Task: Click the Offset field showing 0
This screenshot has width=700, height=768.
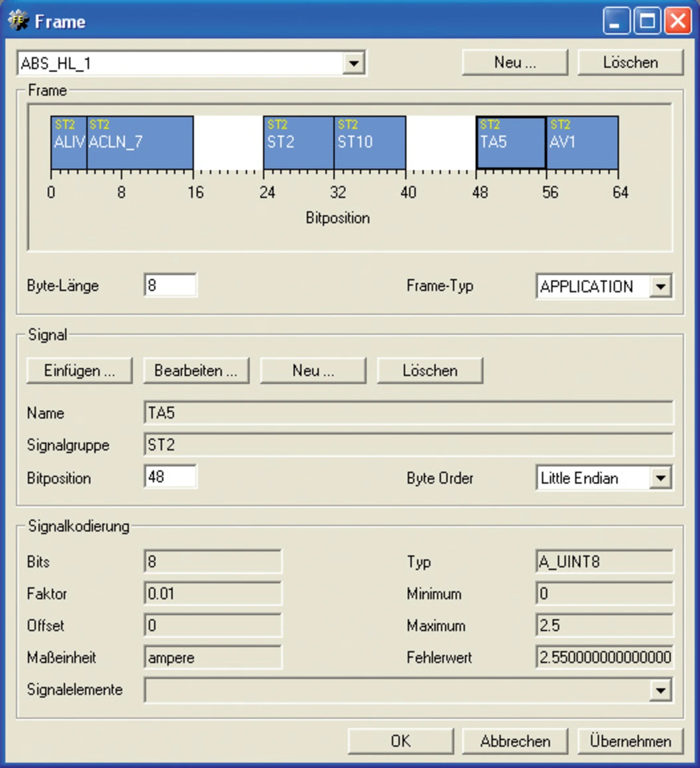Action: (213, 625)
